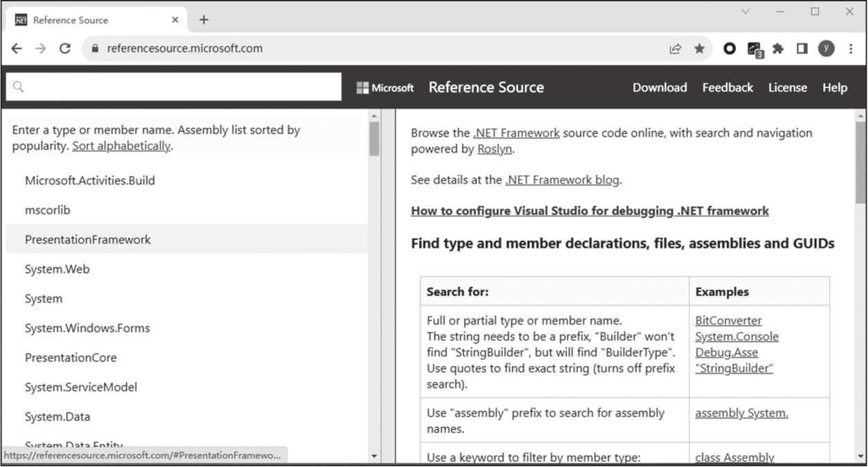
Task: Maximize the browser window
Action: click(x=815, y=11)
